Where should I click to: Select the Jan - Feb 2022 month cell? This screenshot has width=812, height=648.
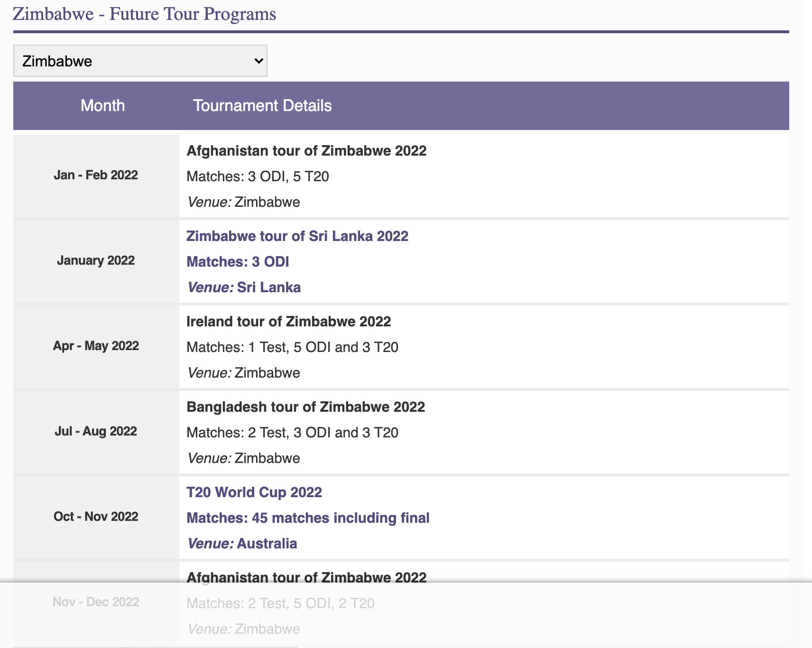coord(96,175)
